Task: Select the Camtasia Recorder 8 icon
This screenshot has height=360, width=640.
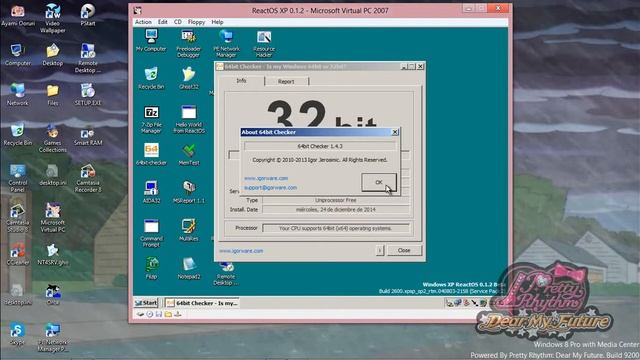Action: [x=87, y=178]
